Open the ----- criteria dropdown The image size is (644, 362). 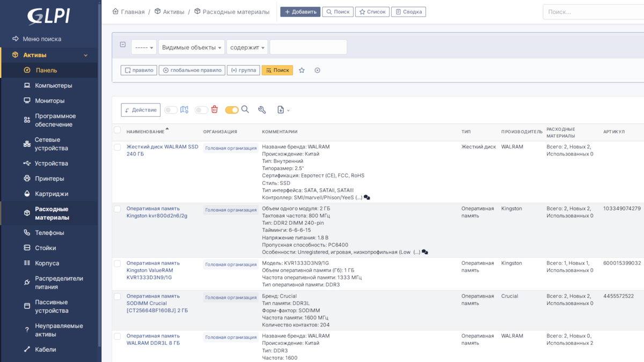(144, 47)
